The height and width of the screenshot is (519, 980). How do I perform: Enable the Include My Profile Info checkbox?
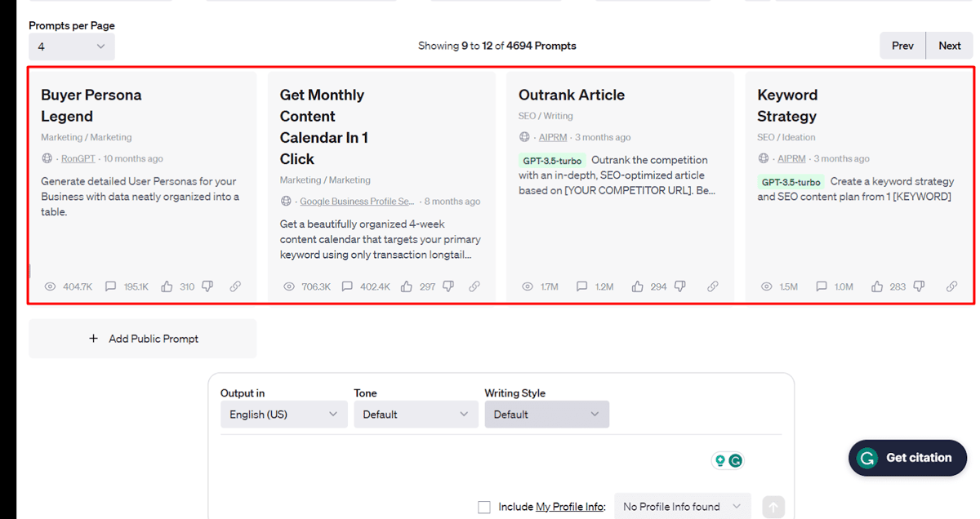tap(484, 507)
